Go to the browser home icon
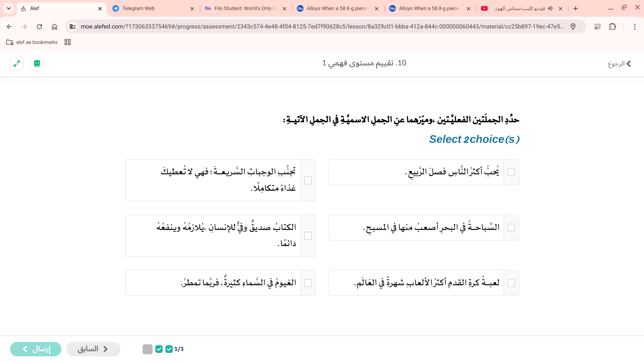Screen dimensions: 644x362 click(x=54, y=26)
